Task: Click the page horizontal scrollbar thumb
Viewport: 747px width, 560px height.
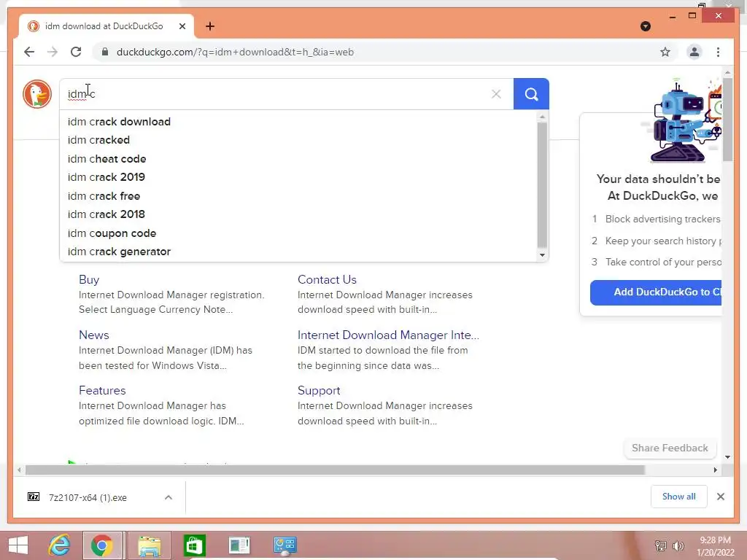Action: coord(335,470)
